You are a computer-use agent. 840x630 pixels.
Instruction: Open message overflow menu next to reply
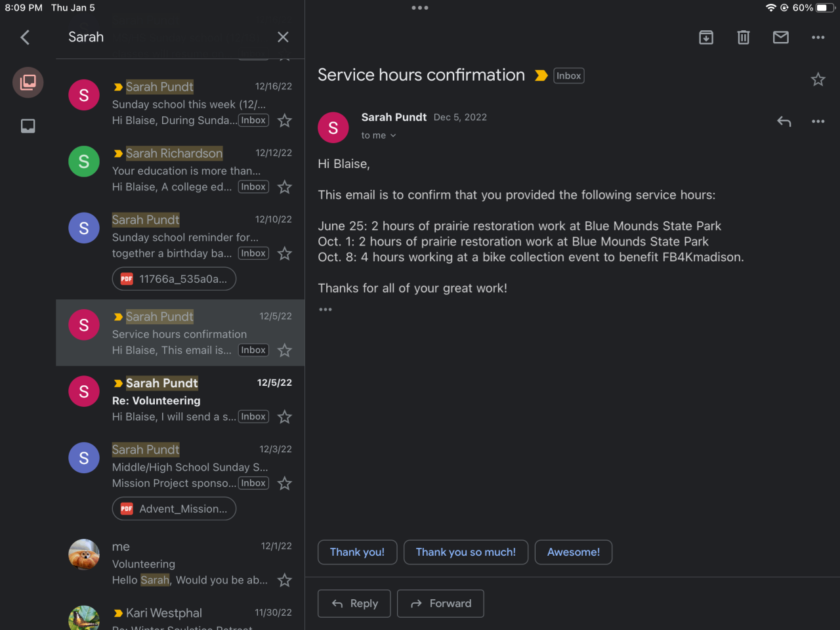coord(818,121)
